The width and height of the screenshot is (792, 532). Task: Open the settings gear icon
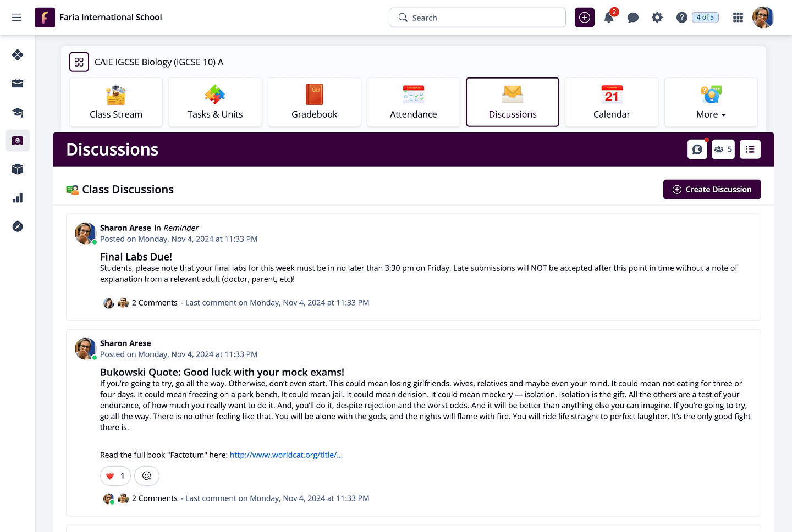(657, 18)
